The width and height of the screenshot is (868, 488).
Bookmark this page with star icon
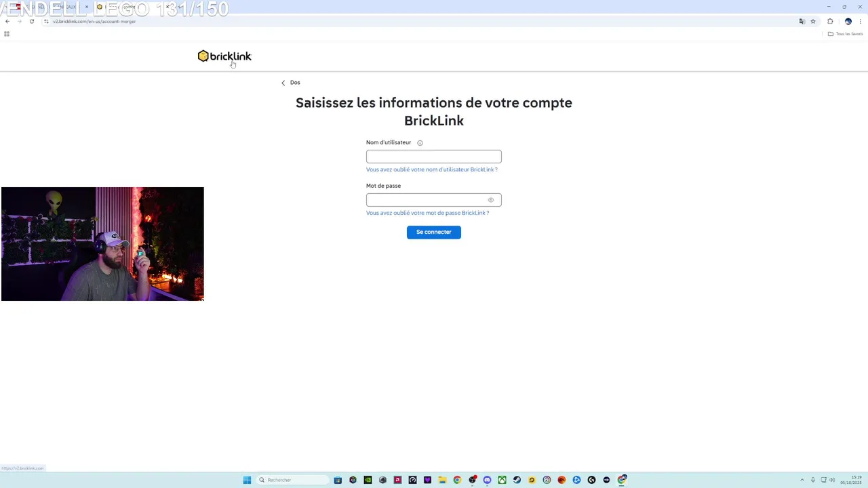pyautogui.click(x=813, y=21)
